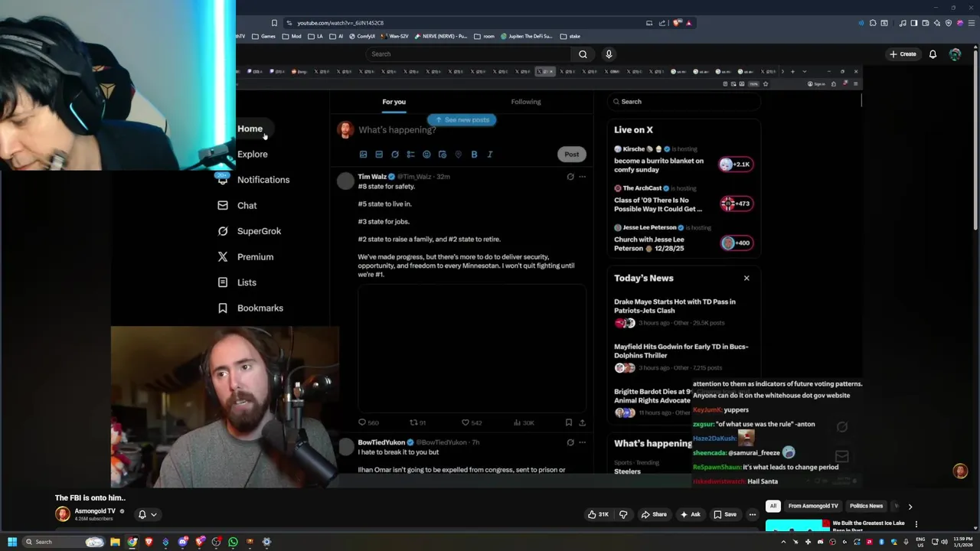Select the Politics News chip
Viewport: 980px width, 551px height.
pyautogui.click(x=866, y=506)
